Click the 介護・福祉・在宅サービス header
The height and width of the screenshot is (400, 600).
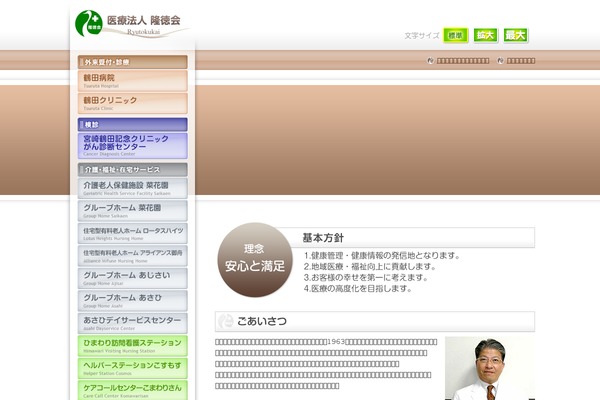(x=132, y=170)
